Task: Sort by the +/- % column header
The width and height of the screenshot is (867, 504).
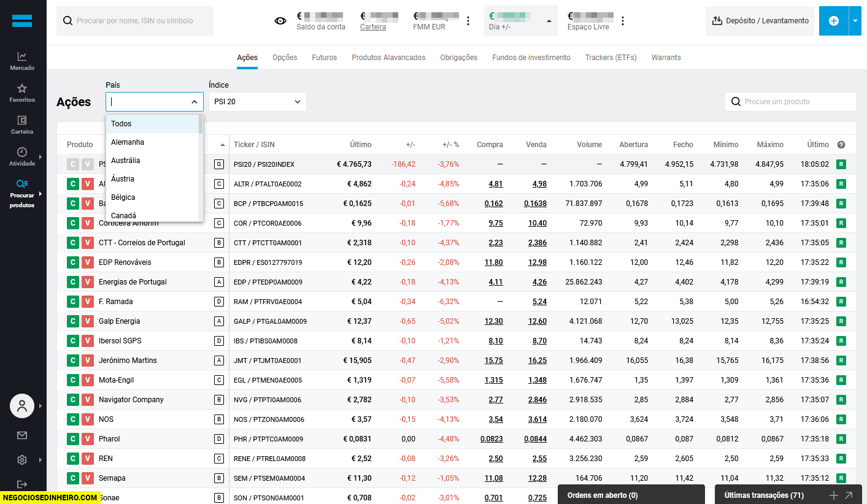Action: (x=450, y=145)
